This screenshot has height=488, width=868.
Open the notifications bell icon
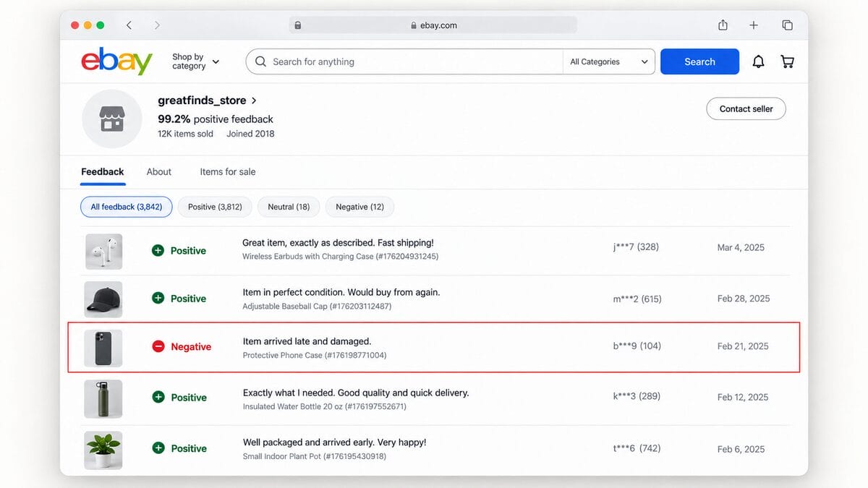click(x=758, y=61)
